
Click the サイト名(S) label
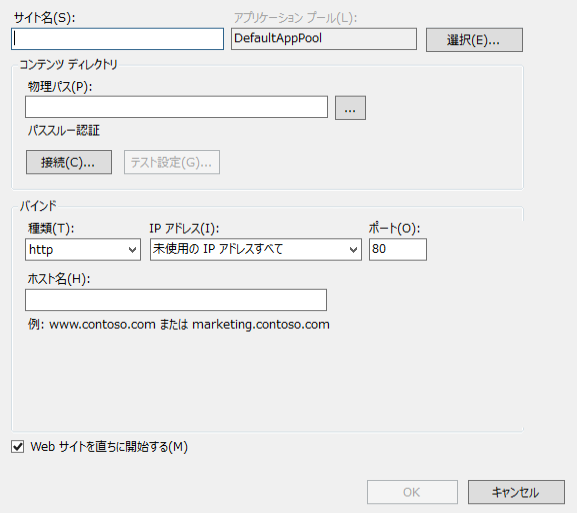(44, 18)
